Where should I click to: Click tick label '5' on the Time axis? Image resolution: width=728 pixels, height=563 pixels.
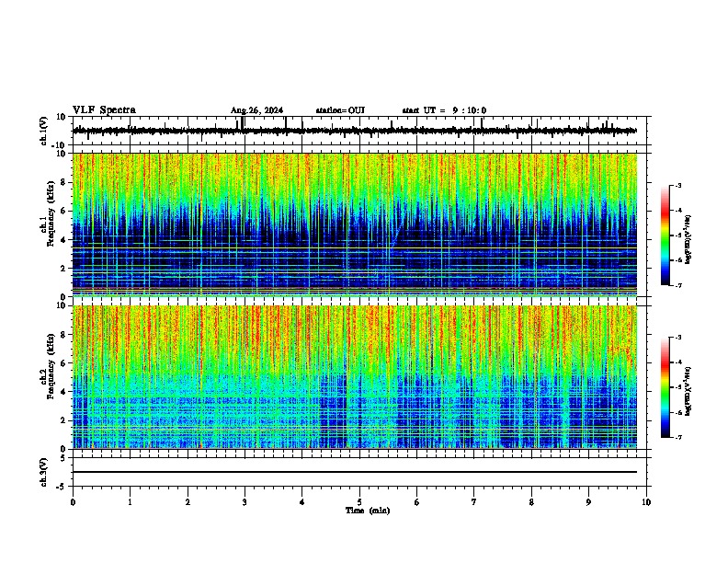(x=359, y=502)
